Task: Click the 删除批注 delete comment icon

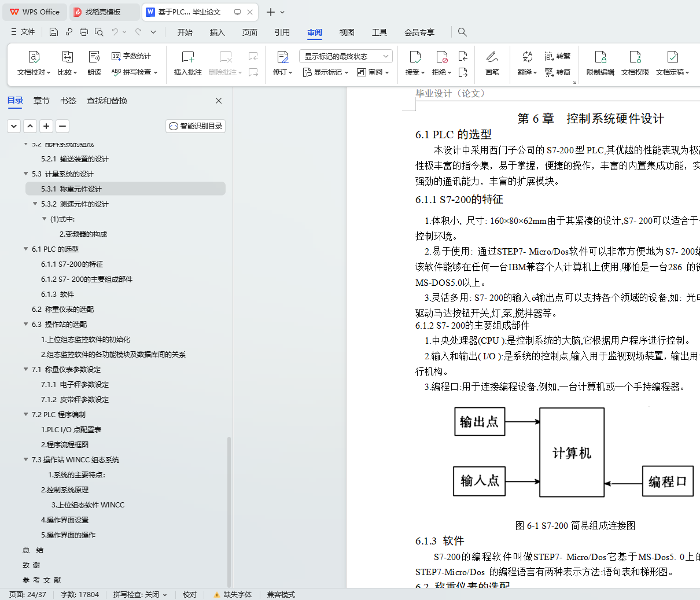Action: [226, 57]
